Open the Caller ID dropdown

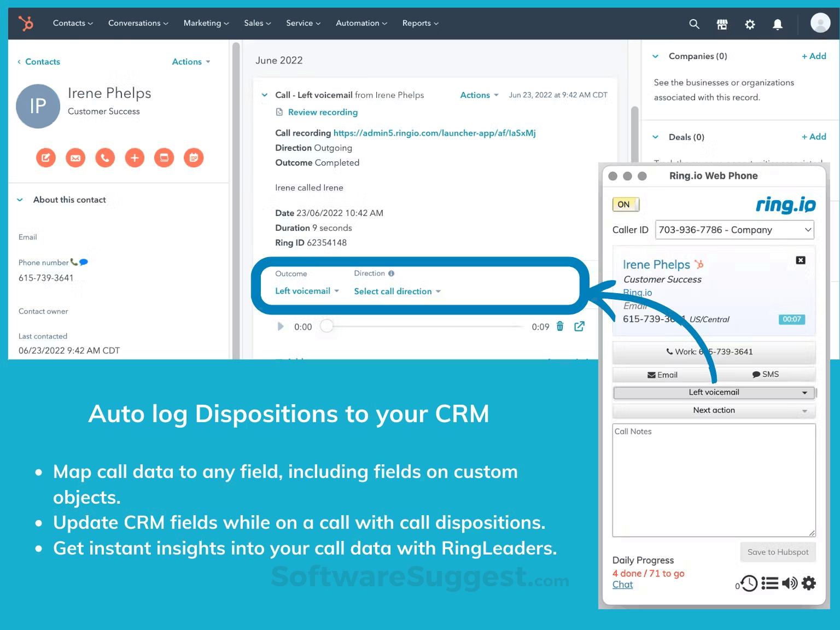(734, 230)
